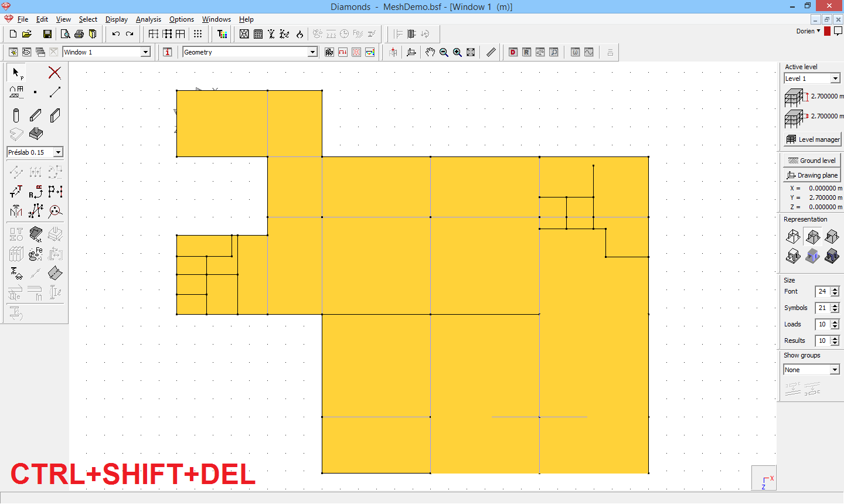Choose the draw line tool
Screen dimensions: 844x504
[55, 92]
